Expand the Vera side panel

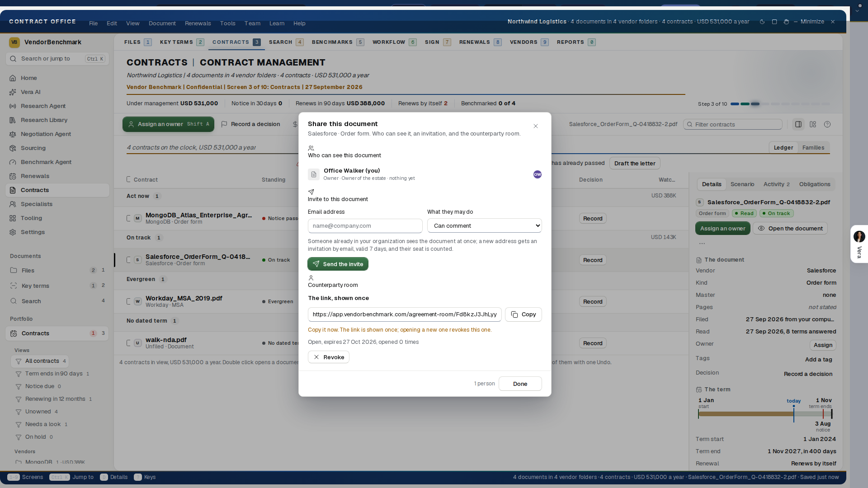[x=859, y=244]
